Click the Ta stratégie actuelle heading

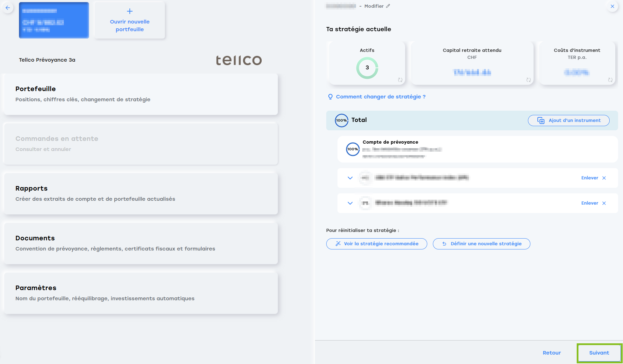[359, 29]
